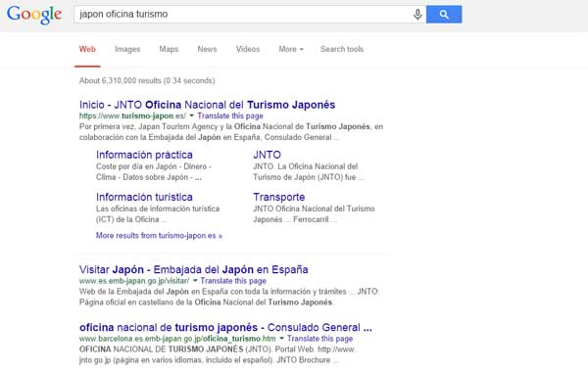588x371 pixels.
Task: Open 'oficina nacional de turismo japonés - Consulado General' result
Action: 225,327
